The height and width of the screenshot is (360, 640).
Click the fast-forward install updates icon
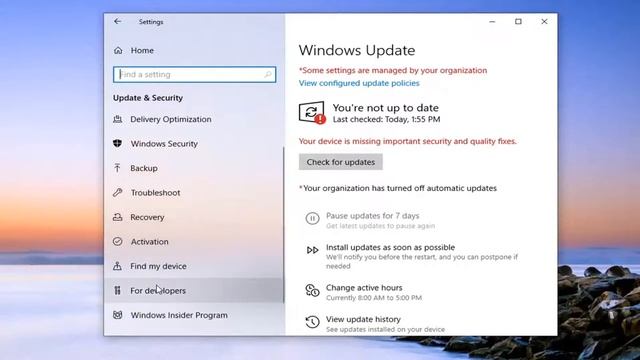[x=312, y=250]
